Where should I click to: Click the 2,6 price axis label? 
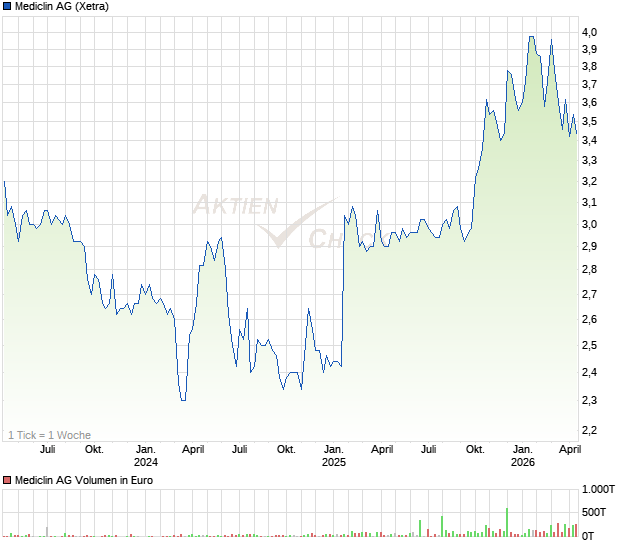[589, 319]
